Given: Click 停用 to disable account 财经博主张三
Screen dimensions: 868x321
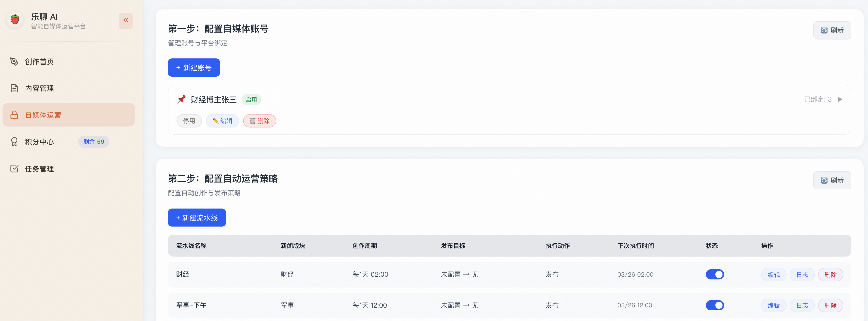Looking at the screenshot, I should click(x=189, y=121).
